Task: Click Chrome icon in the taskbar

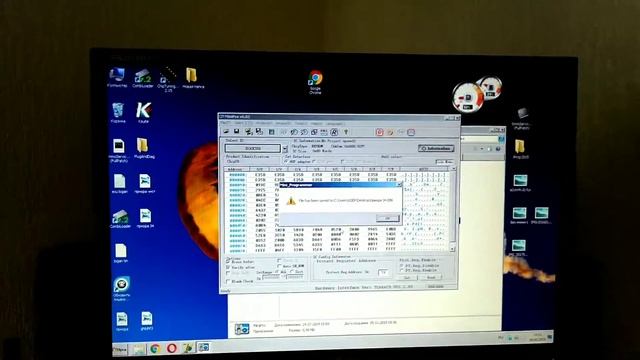Action: click(155, 348)
